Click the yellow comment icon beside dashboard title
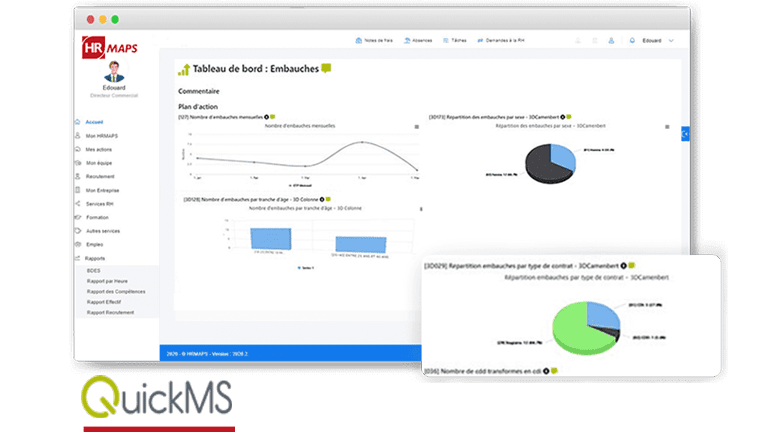 [x=326, y=68]
